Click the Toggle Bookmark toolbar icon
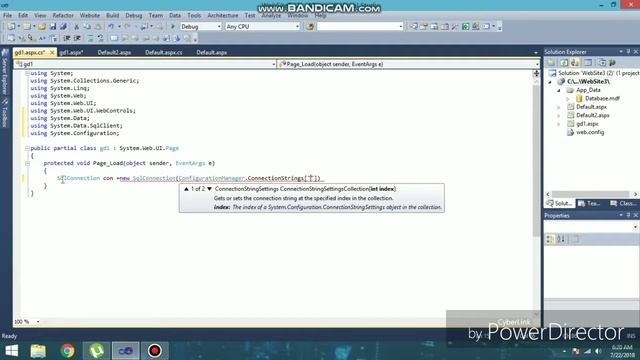Image resolution: width=640 pixels, height=360 pixels. click(x=114, y=38)
